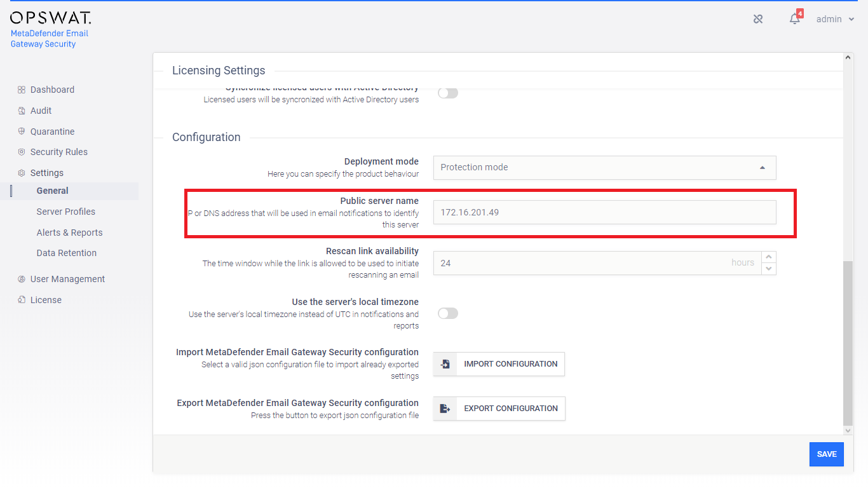Increase Rescan link availability hours
The width and height of the screenshot is (868, 488).
769,257
